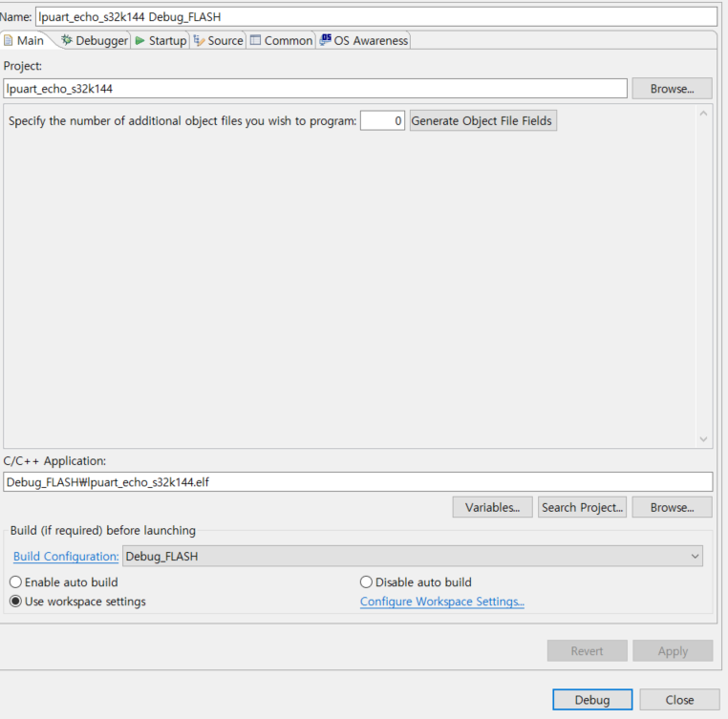Click the configuration Name input field
This screenshot has width=728, height=719.
pyautogui.click(x=376, y=17)
